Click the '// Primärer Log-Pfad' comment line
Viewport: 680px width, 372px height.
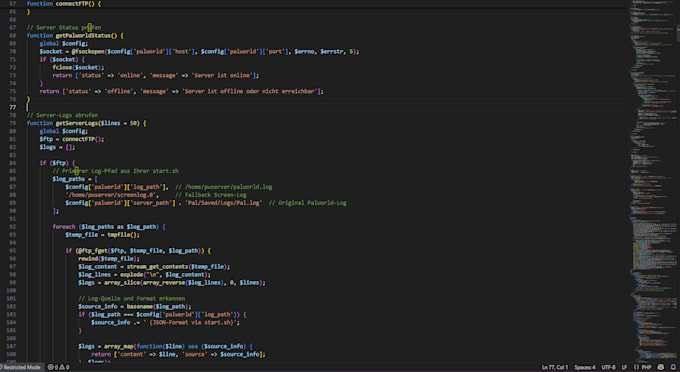[115, 171]
